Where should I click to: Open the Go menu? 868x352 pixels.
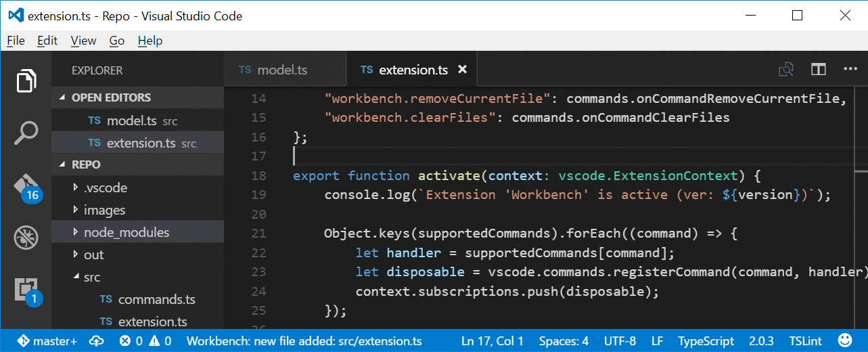pos(117,41)
